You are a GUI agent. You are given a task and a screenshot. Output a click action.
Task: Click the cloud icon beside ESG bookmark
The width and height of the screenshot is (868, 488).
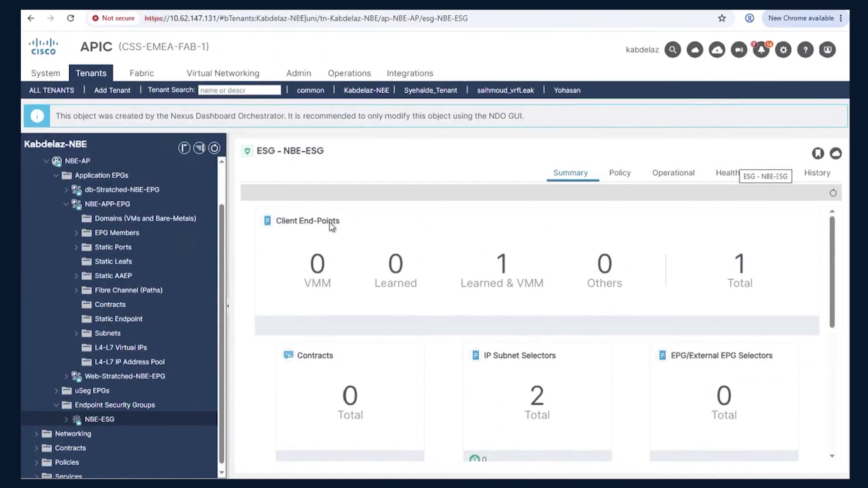[836, 154]
